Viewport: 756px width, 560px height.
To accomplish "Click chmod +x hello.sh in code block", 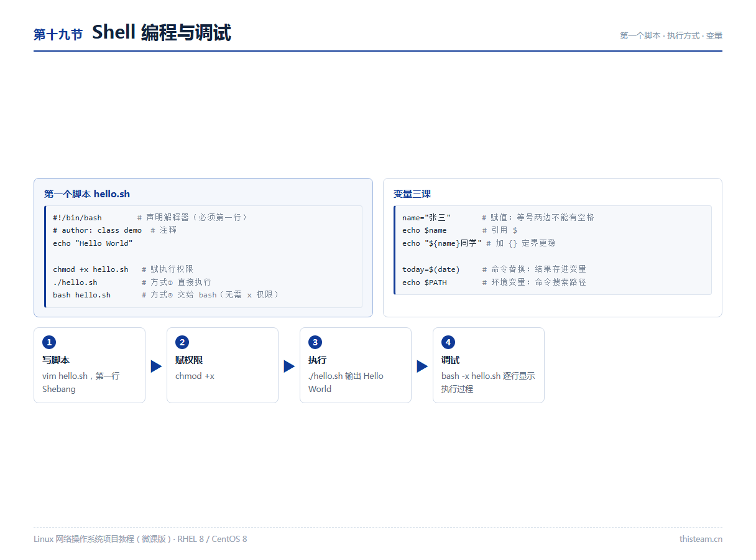I will point(91,269).
